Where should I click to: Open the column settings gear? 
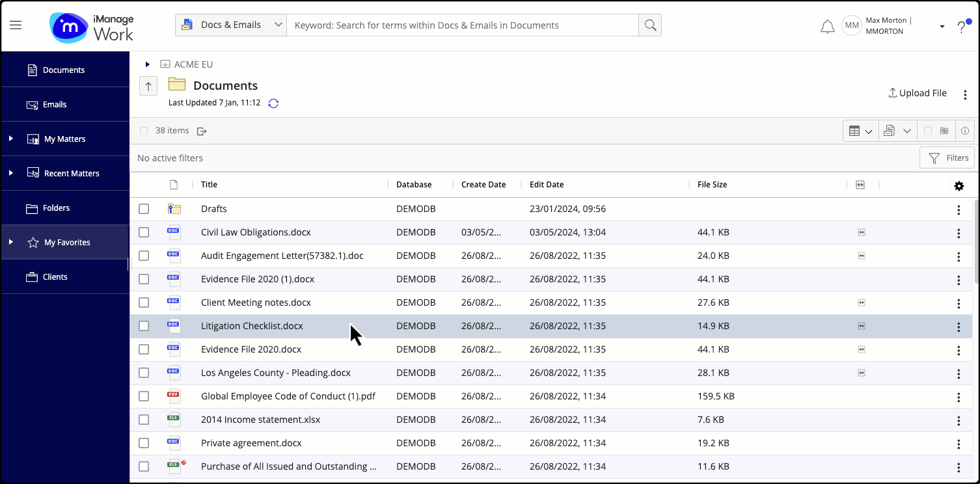(x=959, y=186)
